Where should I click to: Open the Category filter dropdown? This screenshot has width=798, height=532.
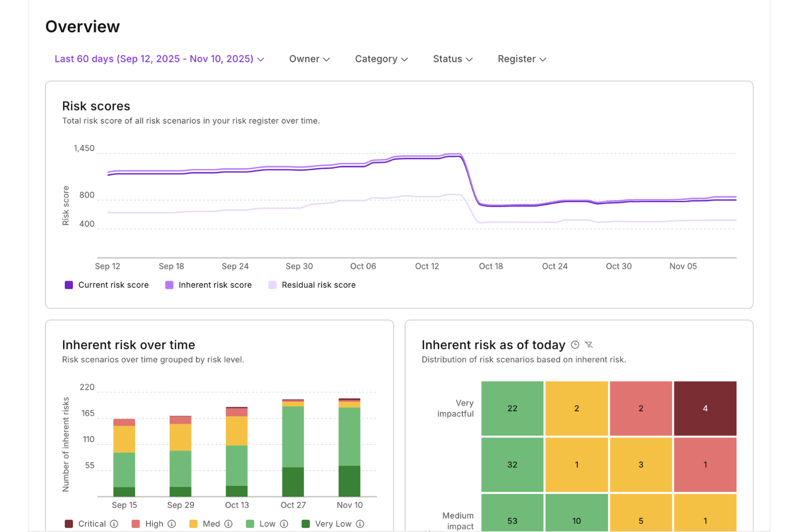[381, 59]
